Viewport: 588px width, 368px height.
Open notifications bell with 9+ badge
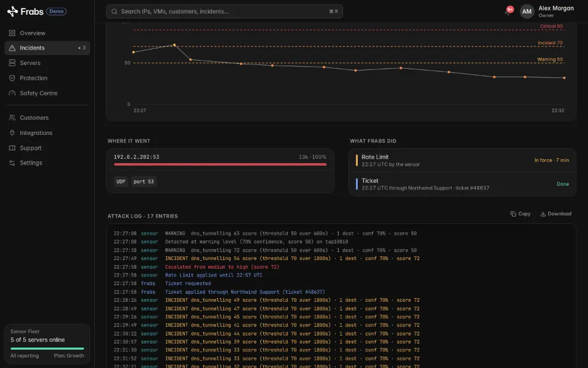[x=508, y=11]
